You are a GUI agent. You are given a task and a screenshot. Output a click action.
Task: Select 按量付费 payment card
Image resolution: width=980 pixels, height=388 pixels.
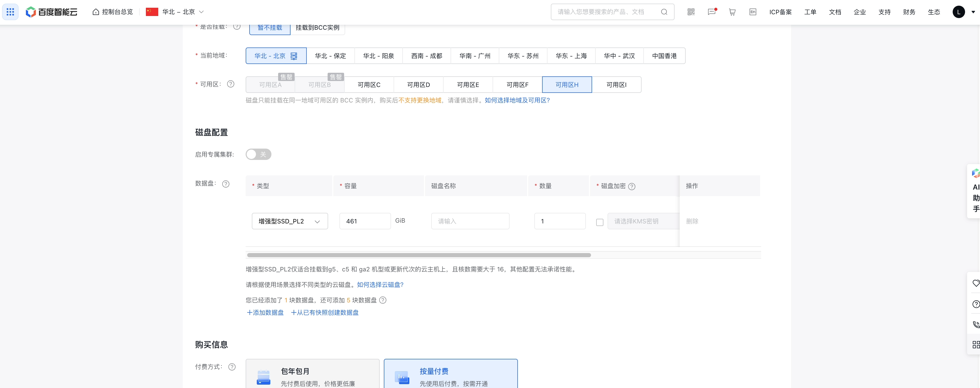(451, 374)
